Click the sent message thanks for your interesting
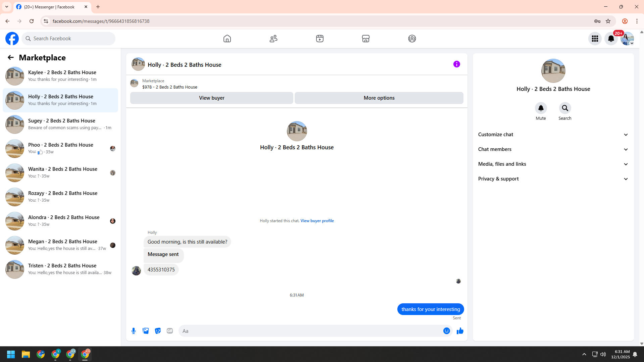This screenshot has width=644, height=362. (431, 309)
